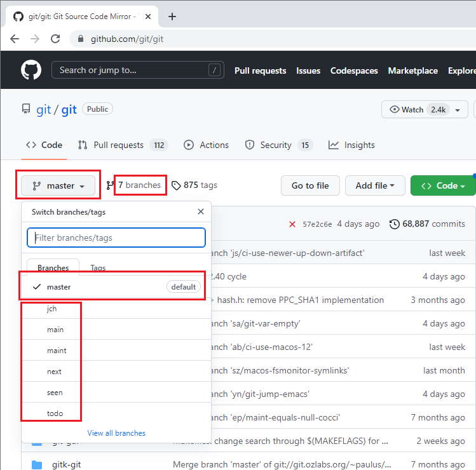Image resolution: width=476 pixels, height=470 pixels.
Task: Select the next branch
Action: click(x=116, y=371)
